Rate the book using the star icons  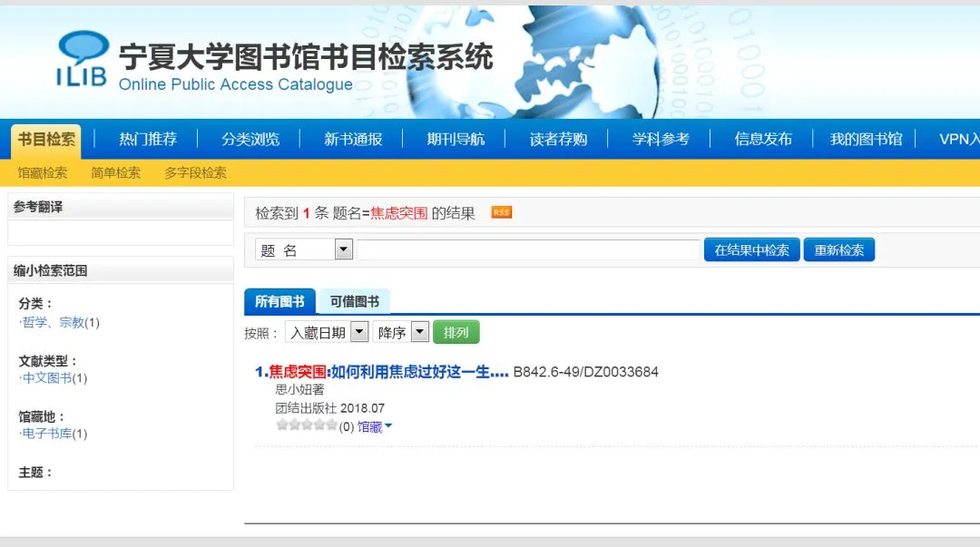coord(307,425)
